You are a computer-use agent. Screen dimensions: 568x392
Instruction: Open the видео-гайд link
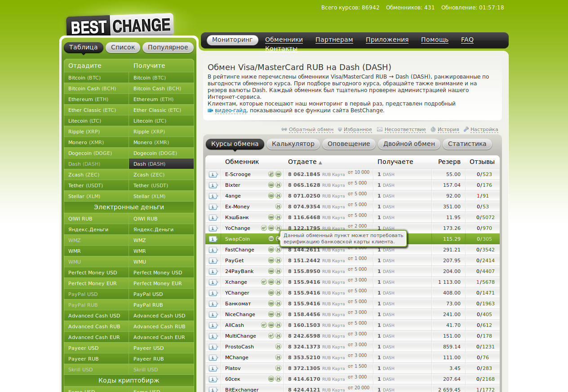pos(231,110)
